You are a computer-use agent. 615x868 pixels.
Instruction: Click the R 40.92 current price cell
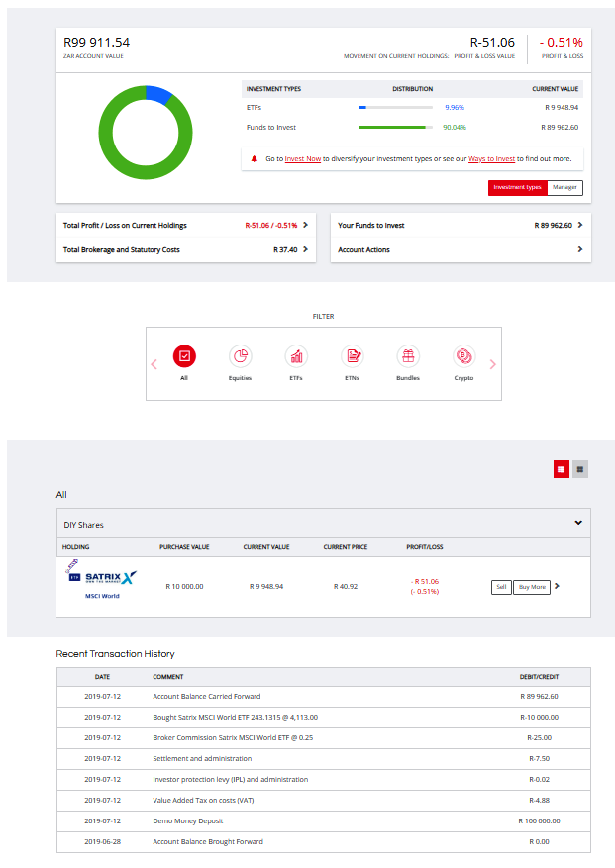pyautogui.click(x=346, y=586)
